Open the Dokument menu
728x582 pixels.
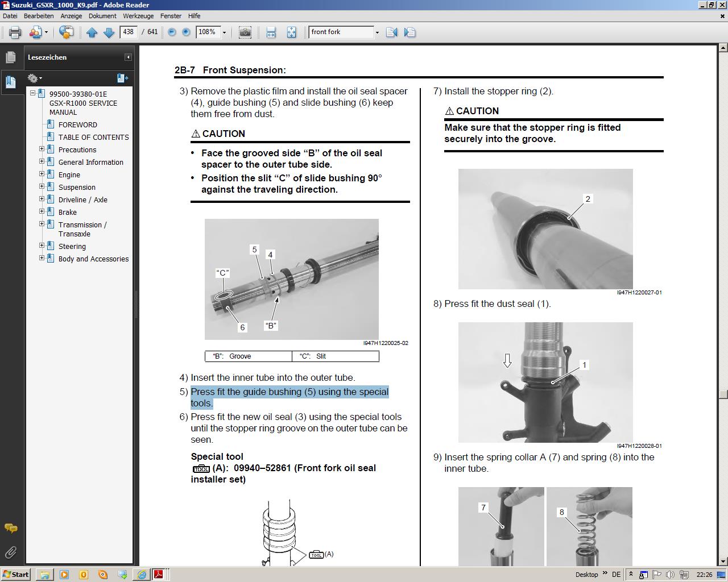[102, 16]
